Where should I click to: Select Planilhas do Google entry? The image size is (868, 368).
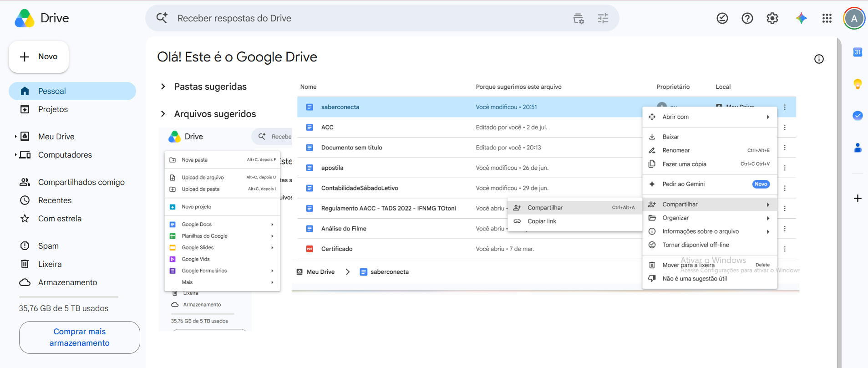pos(222,236)
